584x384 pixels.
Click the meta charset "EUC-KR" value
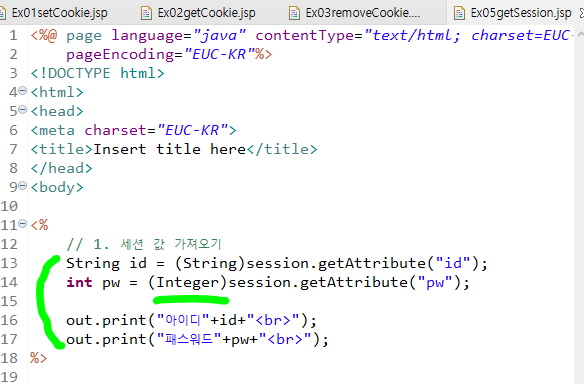(x=193, y=130)
